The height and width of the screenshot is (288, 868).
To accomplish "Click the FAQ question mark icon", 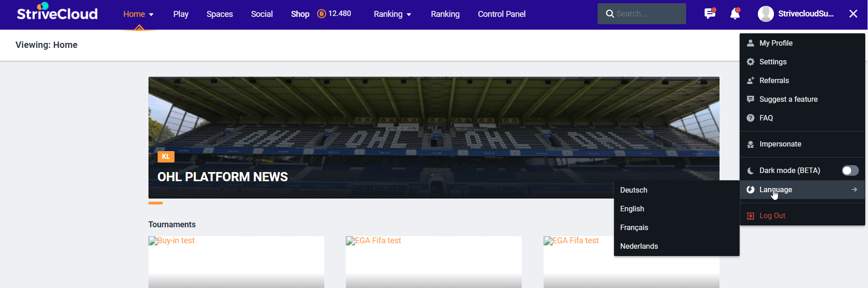I will [x=751, y=118].
